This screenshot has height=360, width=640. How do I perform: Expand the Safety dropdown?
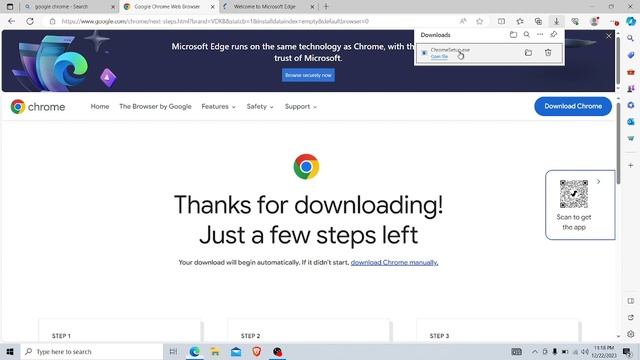260,107
